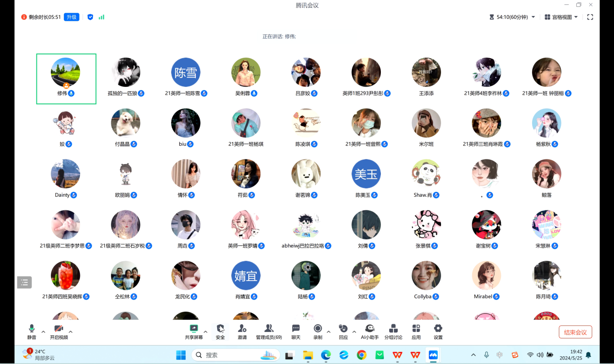Image resolution: width=614 pixels, height=364 pixels.
Task: Expand the arrow next to 静音
Action: click(x=43, y=332)
